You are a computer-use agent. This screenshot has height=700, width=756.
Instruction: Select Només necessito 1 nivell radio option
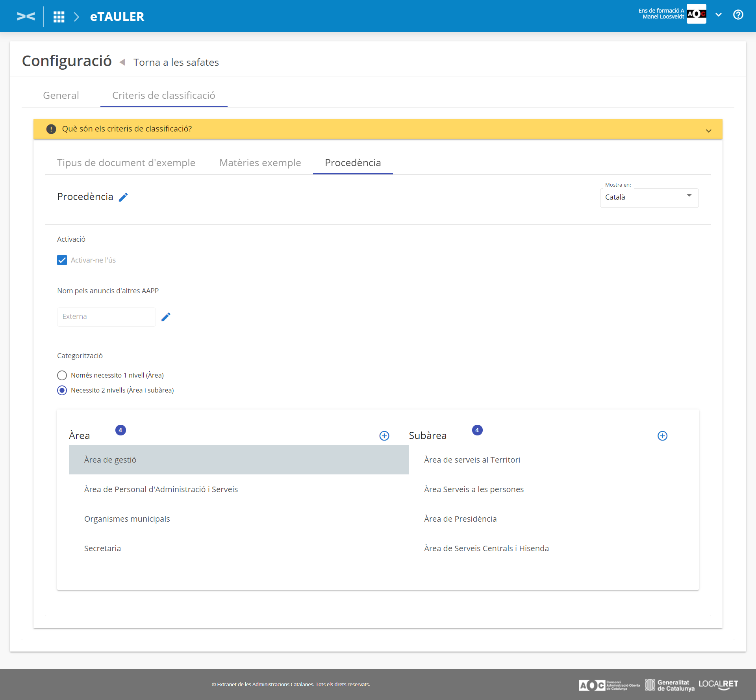coord(62,375)
